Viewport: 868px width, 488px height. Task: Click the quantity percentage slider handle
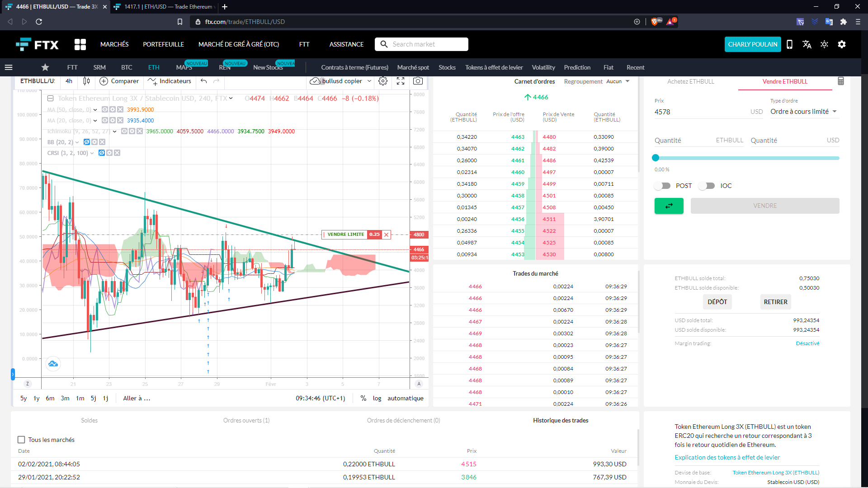(x=656, y=158)
